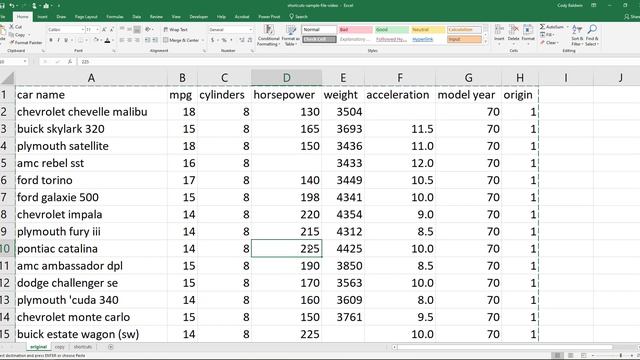The image size is (640, 360).
Task: Open the font size dropdown
Action: (x=97, y=30)
